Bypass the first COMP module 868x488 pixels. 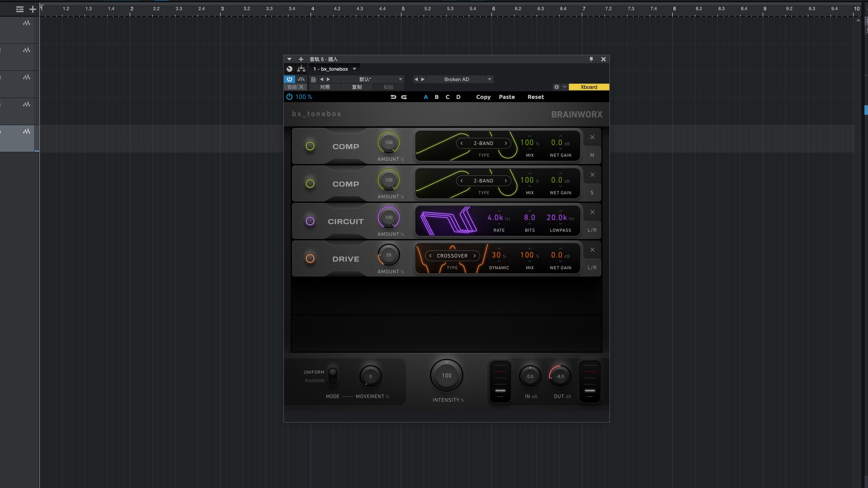[310, 146]
